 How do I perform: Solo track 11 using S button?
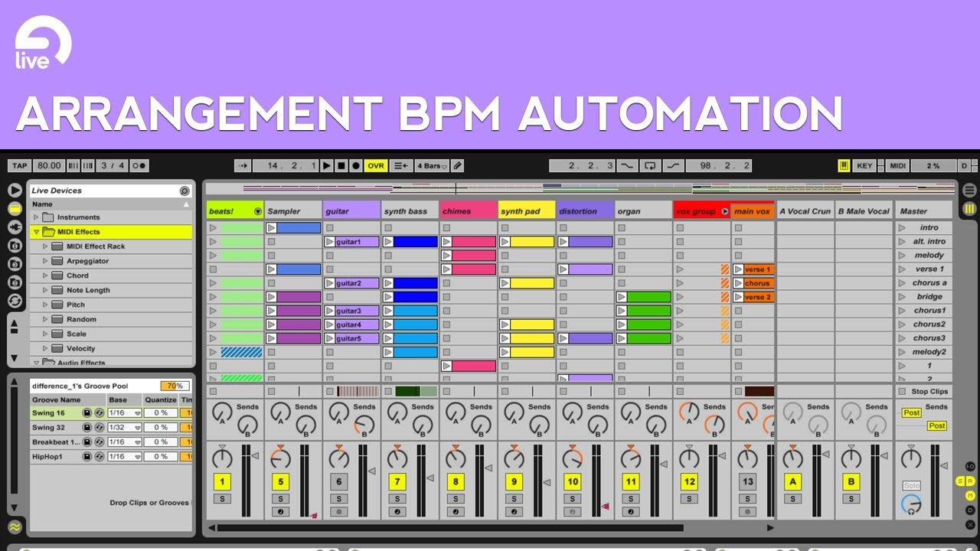click(x=630, y=498)
